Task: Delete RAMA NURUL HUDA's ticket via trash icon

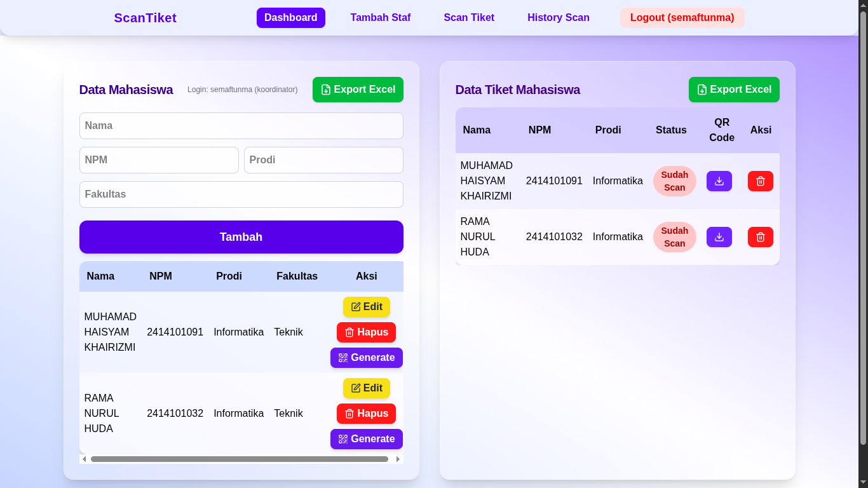Action: [x=760, y=236]
